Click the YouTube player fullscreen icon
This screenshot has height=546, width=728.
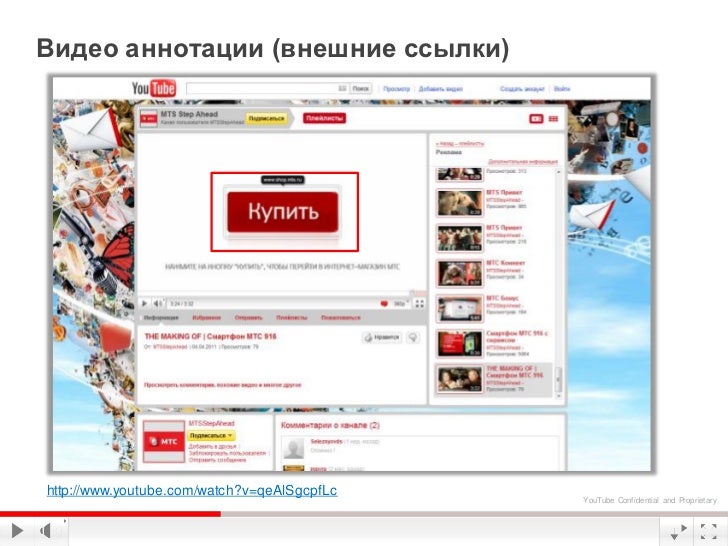[420, 304]
